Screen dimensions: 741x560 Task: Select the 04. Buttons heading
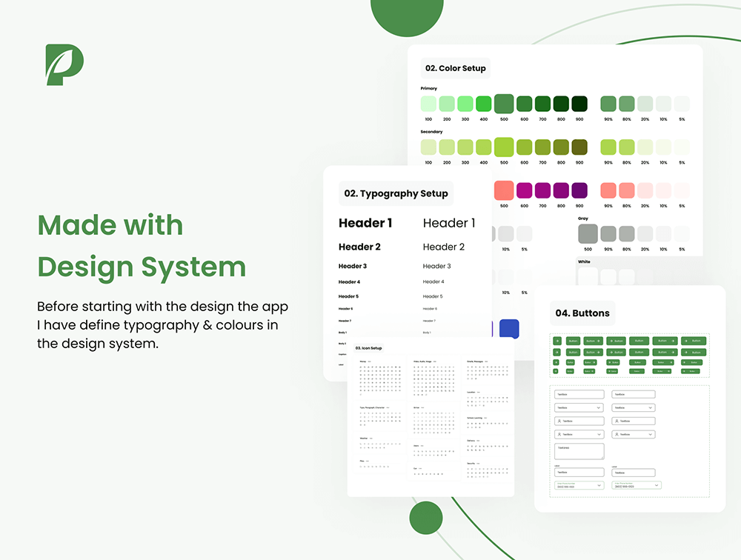(582, 313)
